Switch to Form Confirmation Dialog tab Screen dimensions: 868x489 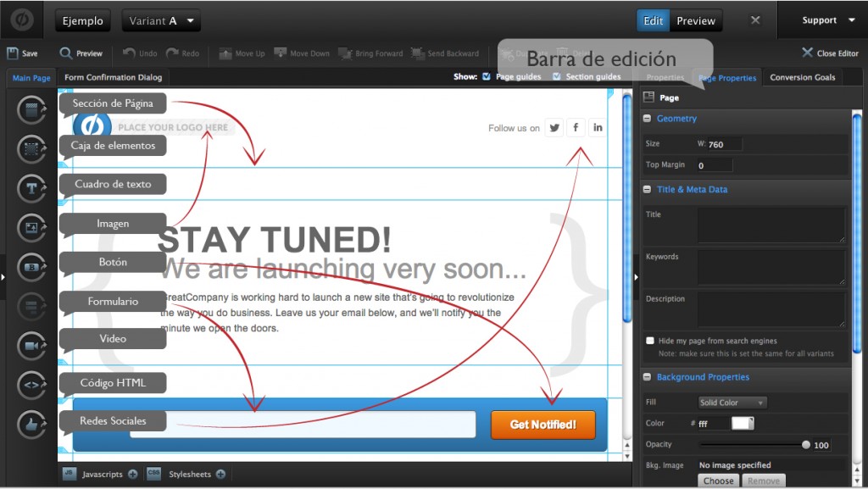click(113, 77)
